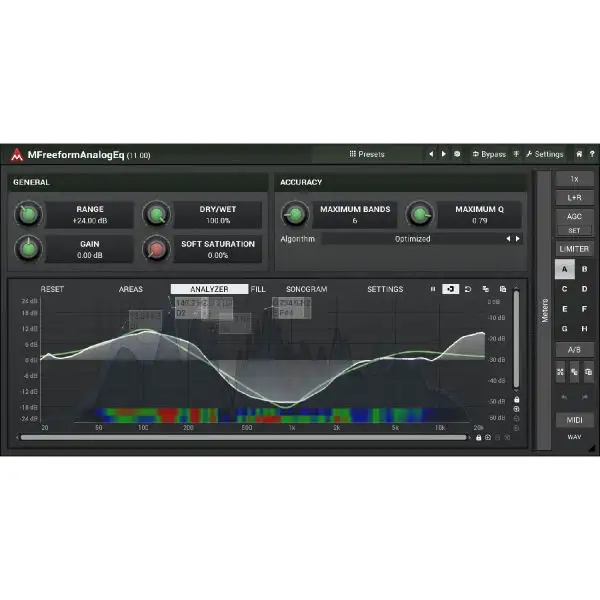Click the randomize icon below A/B
The width and height of the screenshot is (600, 600).
(561, 372)
